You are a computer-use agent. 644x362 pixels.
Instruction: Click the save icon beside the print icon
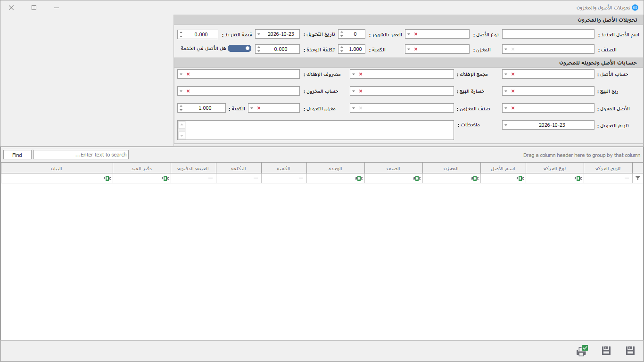pos(606,351)
